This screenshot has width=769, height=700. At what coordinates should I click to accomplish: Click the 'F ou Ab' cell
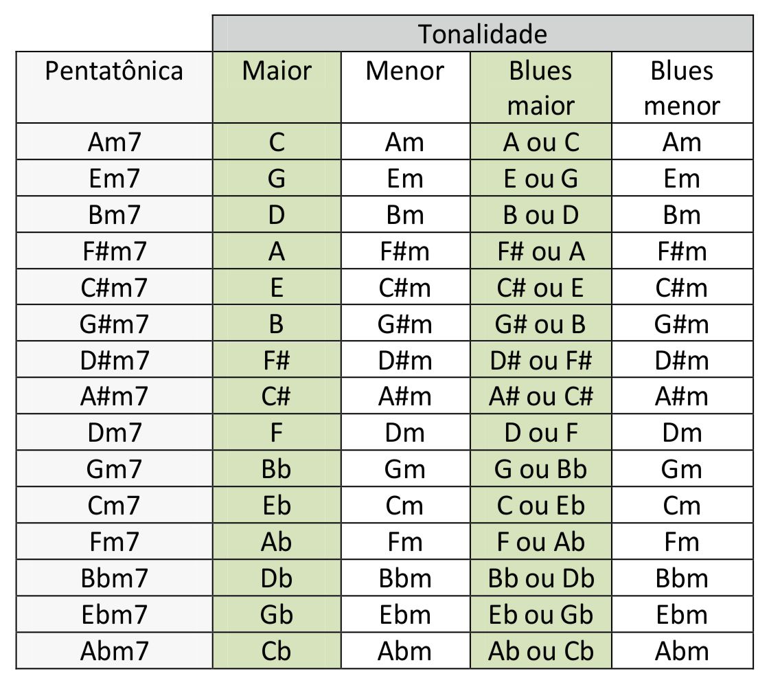point(541,541)
